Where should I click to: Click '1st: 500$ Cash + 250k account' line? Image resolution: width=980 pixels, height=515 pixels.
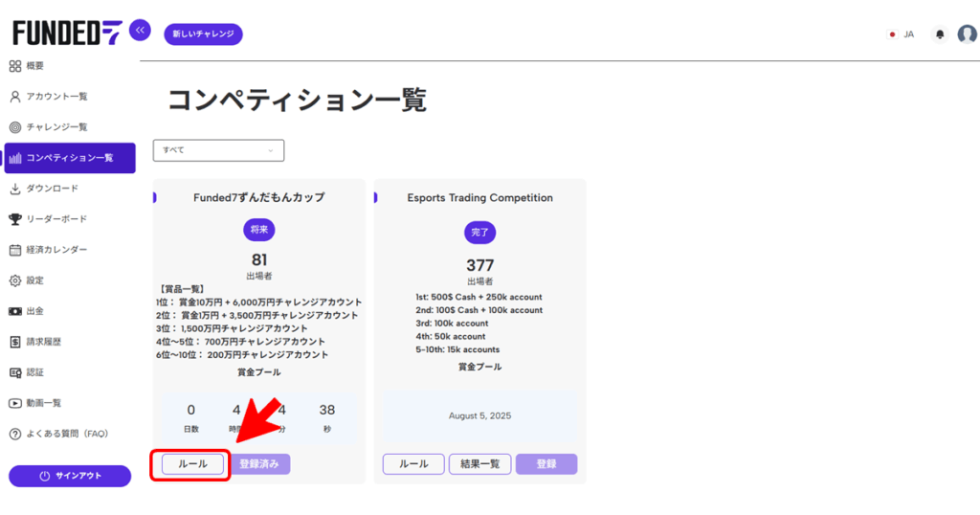tap(479, 298)
